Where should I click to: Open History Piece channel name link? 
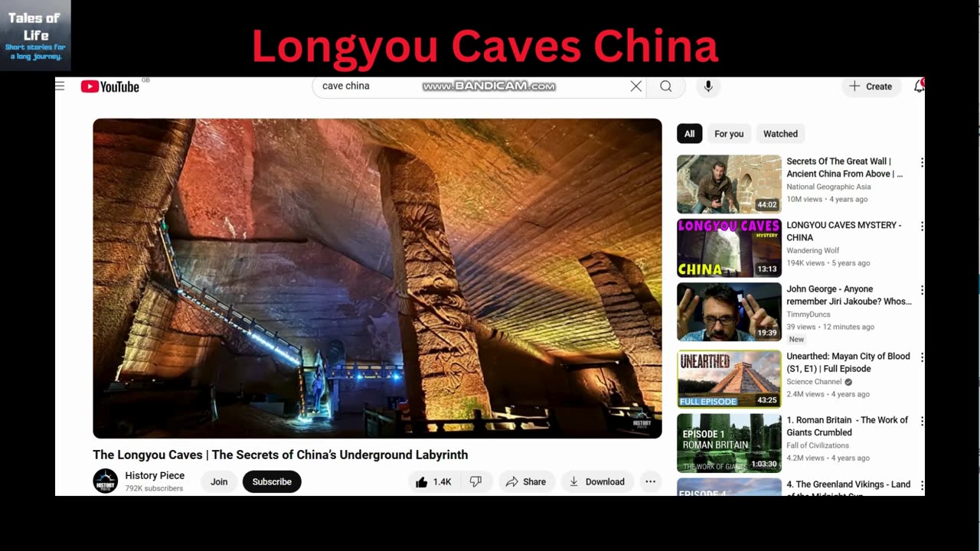point(155,476)
